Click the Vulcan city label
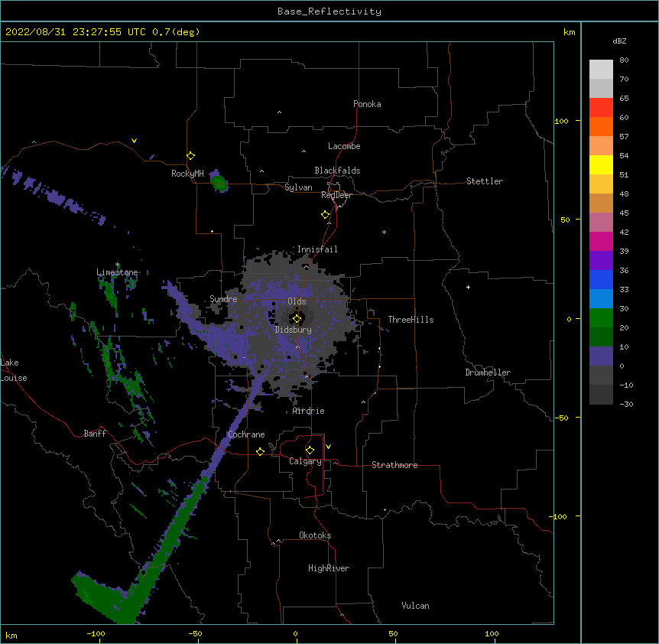 coord(415,606)
